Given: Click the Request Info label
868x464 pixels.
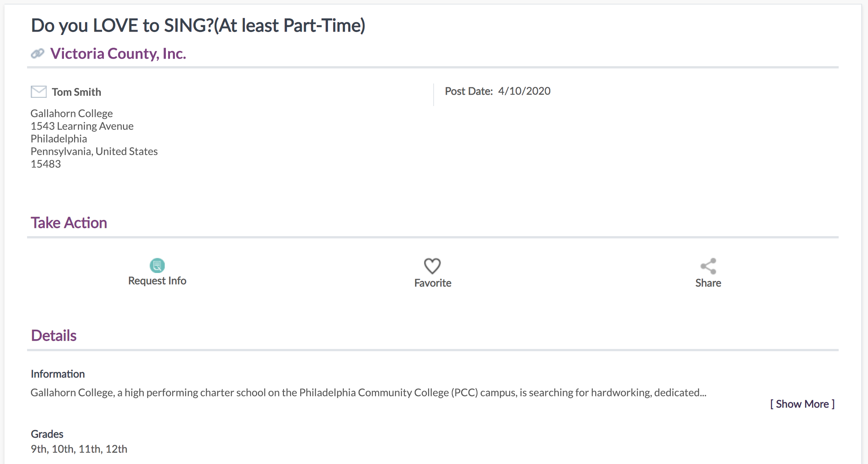Looking at the screenshot, I should point(157,281).
